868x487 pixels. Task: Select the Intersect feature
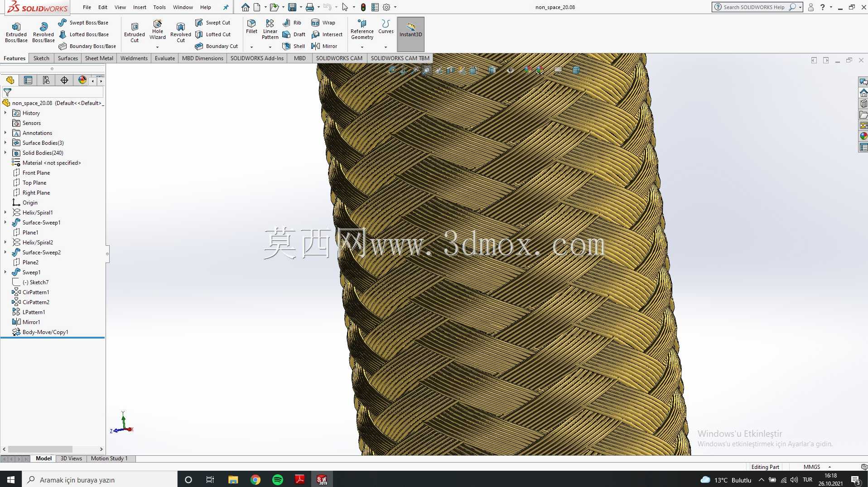point(327,34)
